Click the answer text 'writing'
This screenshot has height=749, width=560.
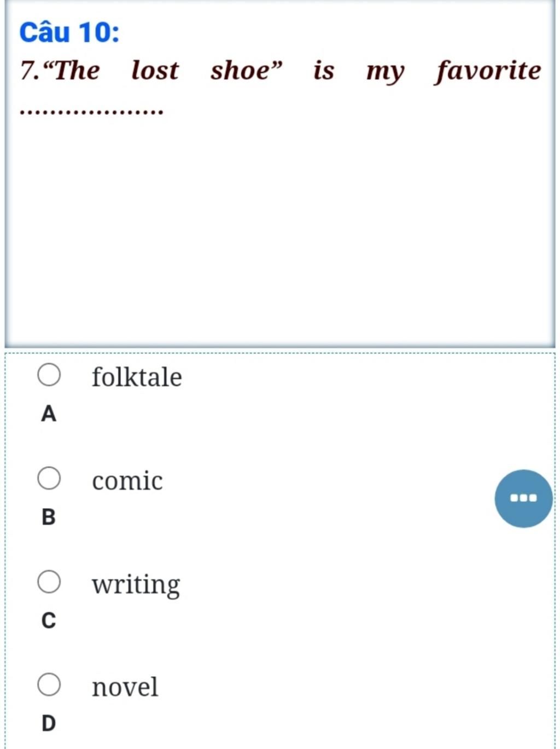tap(136, 585)
